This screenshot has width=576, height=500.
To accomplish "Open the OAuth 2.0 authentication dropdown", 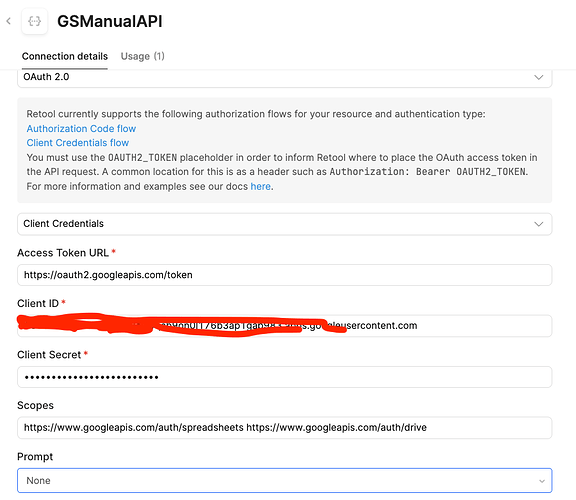I will pyautogui.click(x=284, y=77).
